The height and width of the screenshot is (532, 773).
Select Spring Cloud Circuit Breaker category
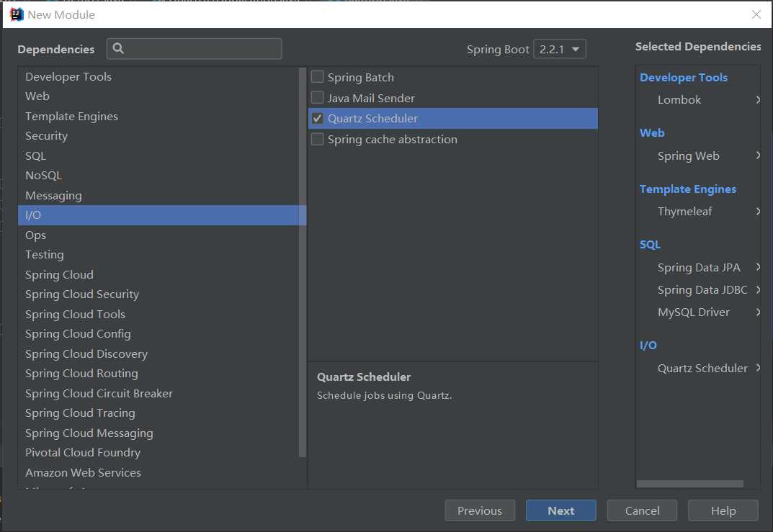tap(158, 393)
